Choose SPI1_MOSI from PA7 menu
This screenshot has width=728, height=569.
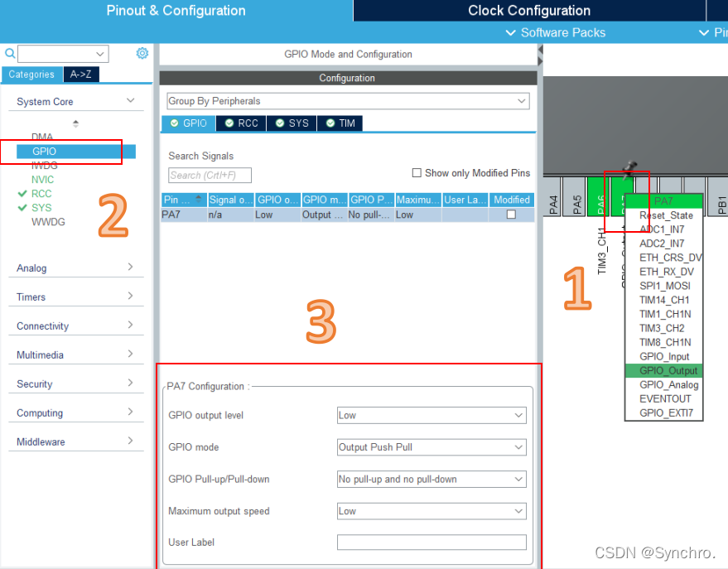[x=664, y=286]
